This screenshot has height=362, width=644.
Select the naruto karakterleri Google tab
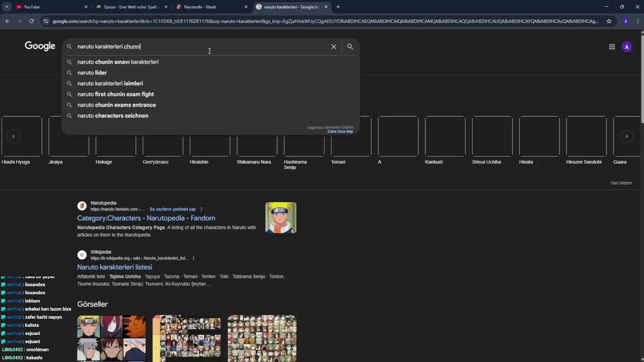292,7
